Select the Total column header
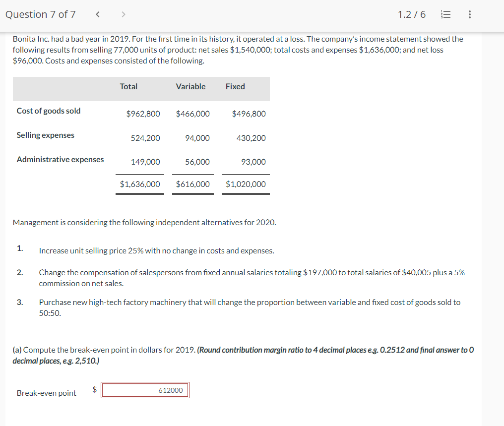 [x=128, y=86]
